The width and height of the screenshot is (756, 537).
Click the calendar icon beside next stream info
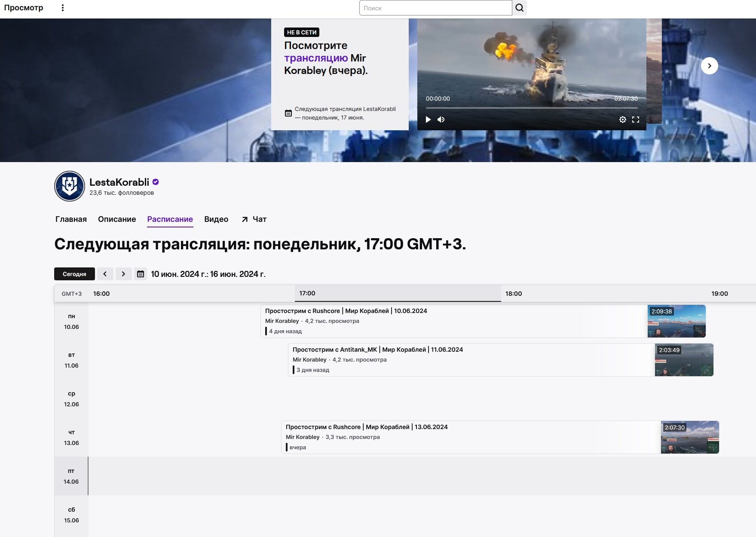288,113
